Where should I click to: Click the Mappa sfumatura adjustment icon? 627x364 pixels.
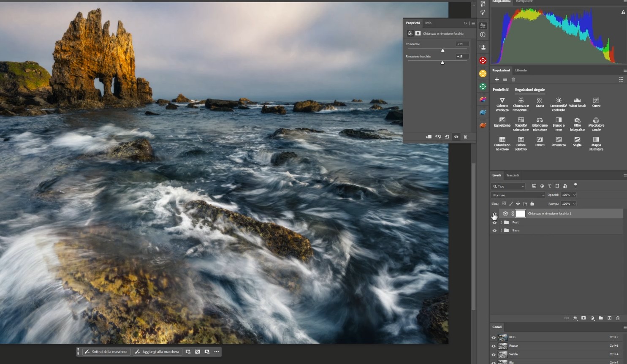[x=596, y=141]
